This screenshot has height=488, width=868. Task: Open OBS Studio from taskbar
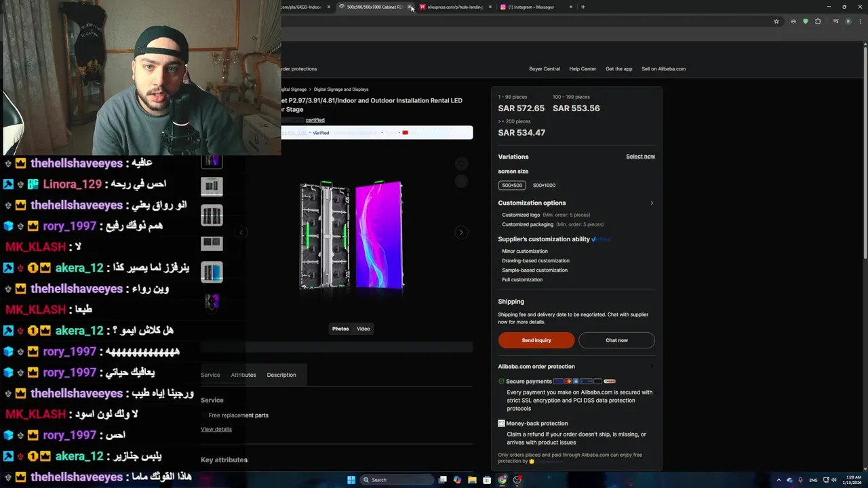[517, 480]
